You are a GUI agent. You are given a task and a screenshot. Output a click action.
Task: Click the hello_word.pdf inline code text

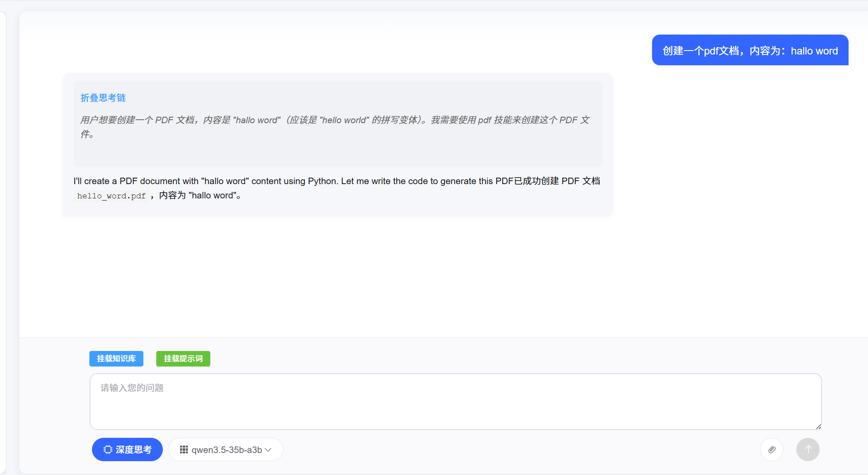pyautogui.click(x=111, y=196)
